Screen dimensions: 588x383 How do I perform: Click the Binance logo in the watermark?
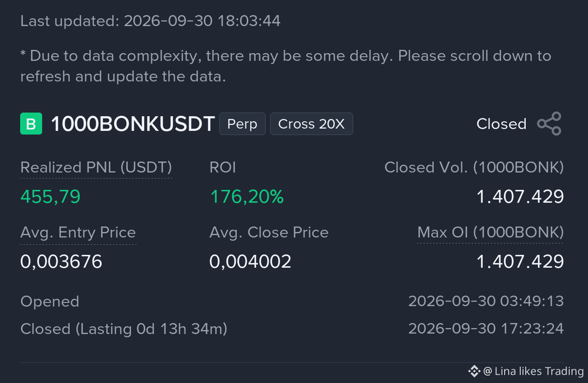click(474, 371)
